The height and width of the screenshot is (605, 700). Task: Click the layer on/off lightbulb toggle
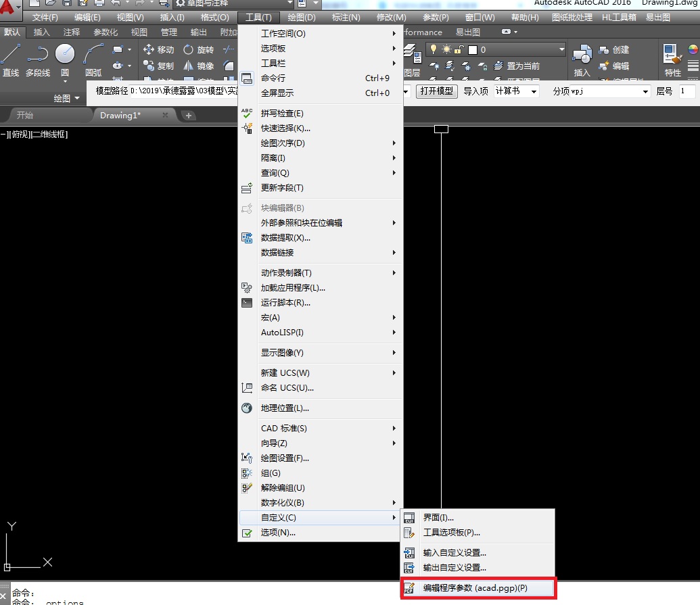pyautogui.click(x=433, y=49)
